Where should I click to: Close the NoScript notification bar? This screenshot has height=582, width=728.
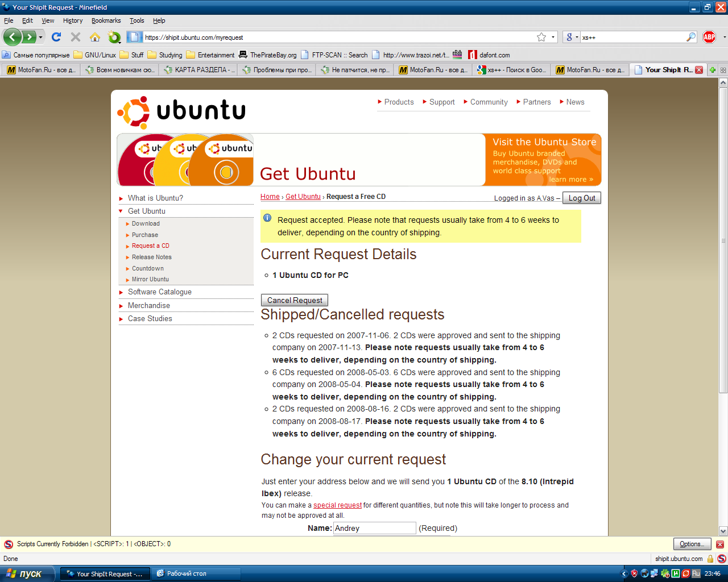(720, 544)
